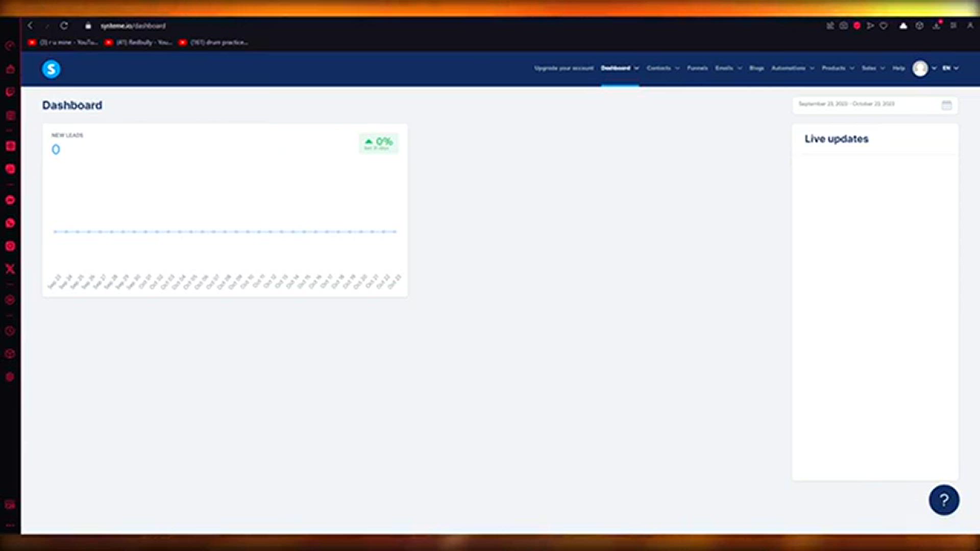Click the padlock site security icon
Viewport: 980px width, 551px height.
88,26
